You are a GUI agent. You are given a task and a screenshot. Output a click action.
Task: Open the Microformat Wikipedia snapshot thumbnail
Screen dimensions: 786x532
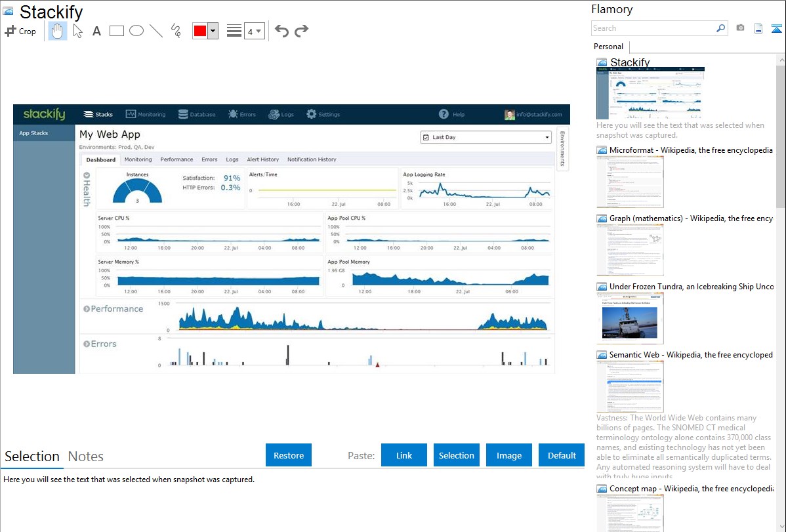[630, 182]
